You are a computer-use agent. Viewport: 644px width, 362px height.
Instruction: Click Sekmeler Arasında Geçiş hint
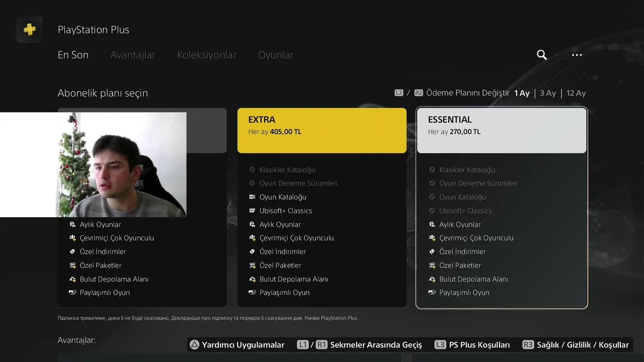pyautogui.click(x=376, y=345)
